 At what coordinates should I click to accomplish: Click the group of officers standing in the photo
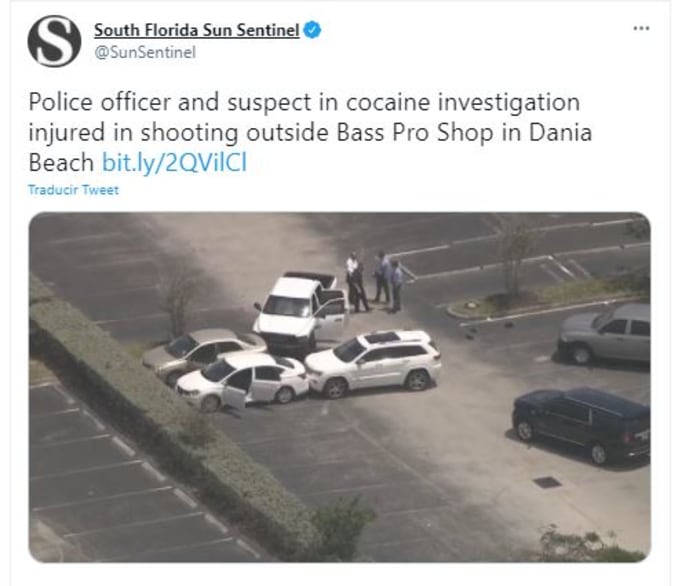pos(375,280)
